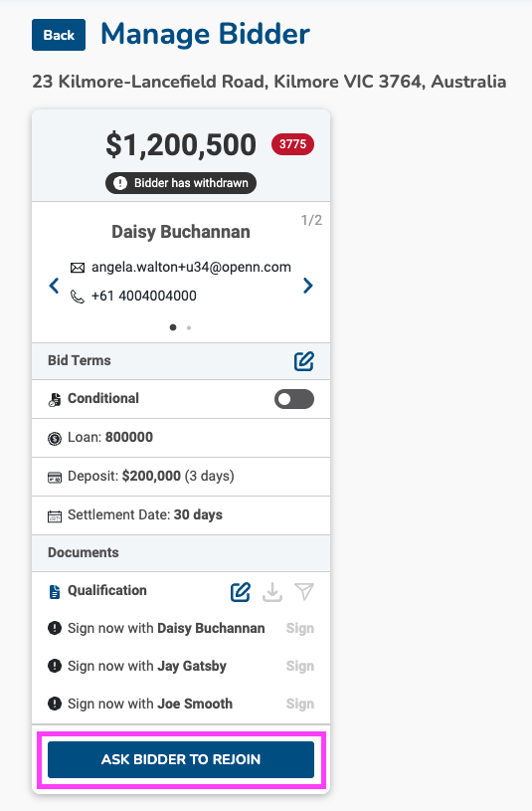This screenshot has height=811, width=532.
Task: Click the Bid Terms edit icon
Action: pyautogui.click(x=304, y=361)
